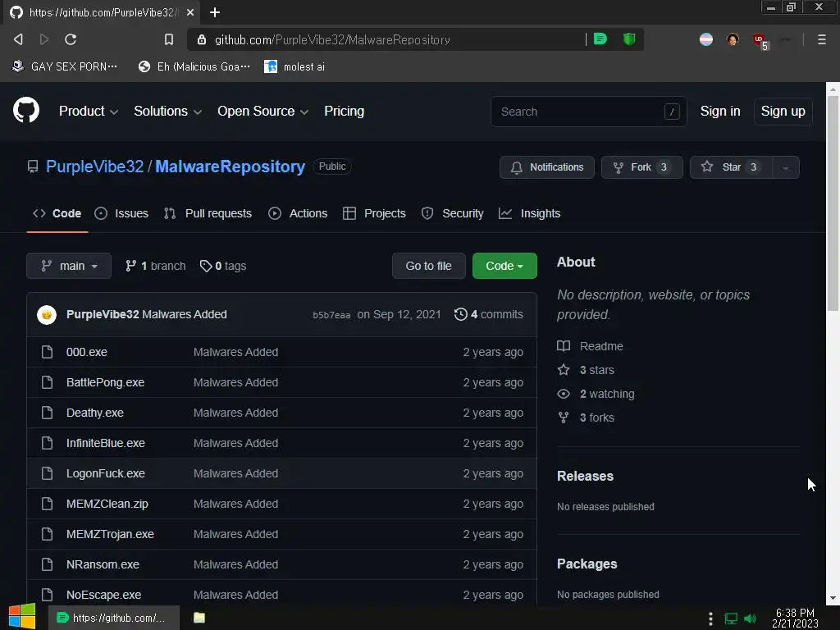Open commit hash b5b7eaa
Viewport: 840px width, 630px height.
[x=331, y=315]
